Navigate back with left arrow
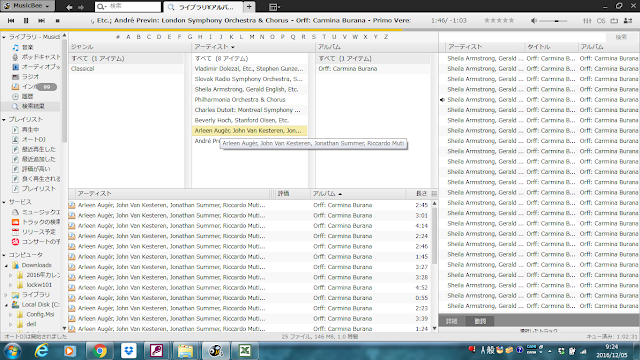This screenshot has height=360, width=640. [x=69, y=7]
